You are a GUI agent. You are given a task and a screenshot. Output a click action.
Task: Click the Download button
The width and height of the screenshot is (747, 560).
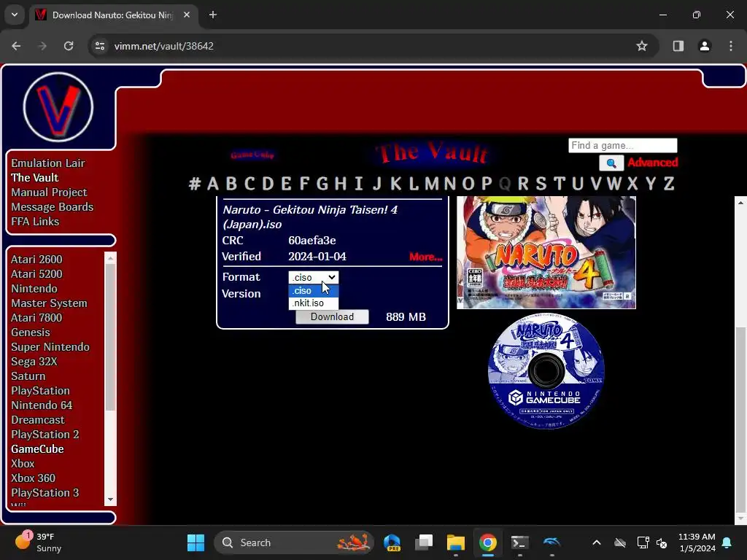click(332, 316)
